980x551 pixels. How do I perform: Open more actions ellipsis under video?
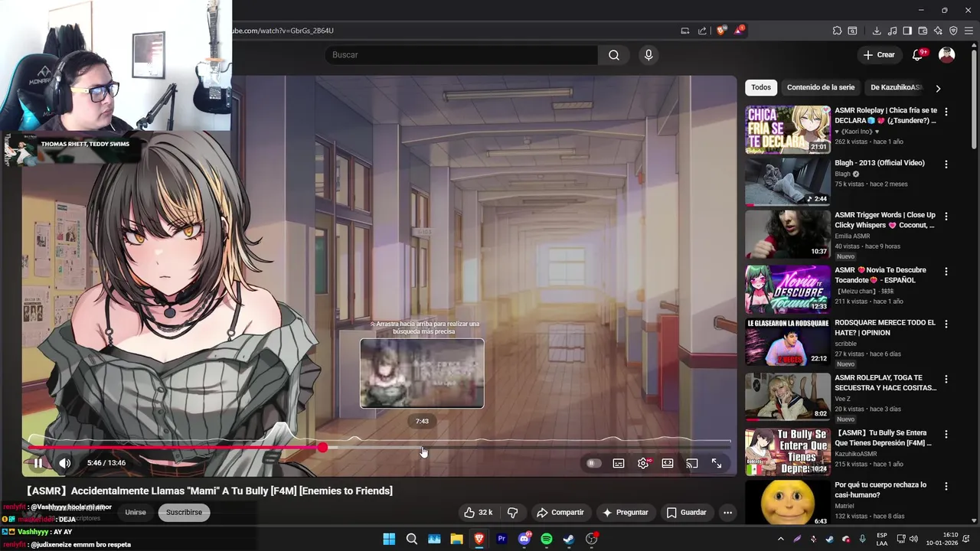coord(728,513)
